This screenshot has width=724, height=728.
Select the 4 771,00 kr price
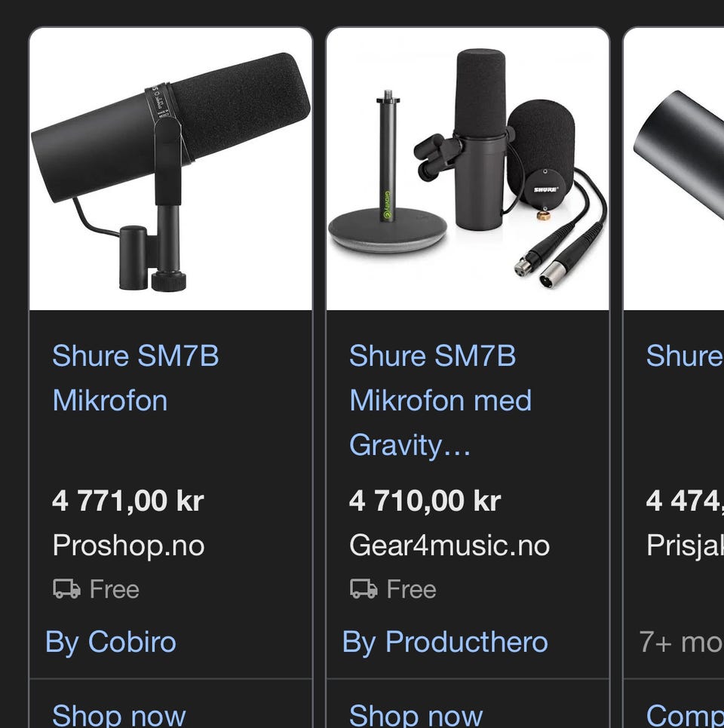[x=128, y=501]
